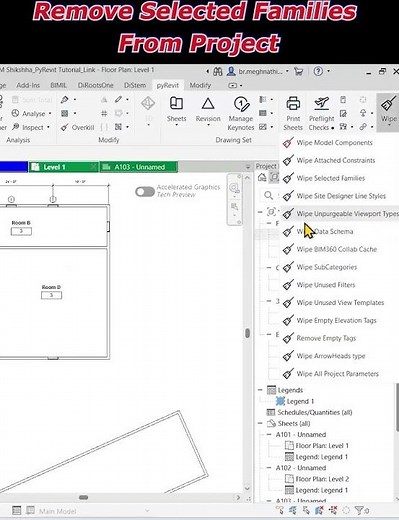Choose Wipe Site Designer Line Styles
This screenshot has width=399, height=520.
coord(339,196)
